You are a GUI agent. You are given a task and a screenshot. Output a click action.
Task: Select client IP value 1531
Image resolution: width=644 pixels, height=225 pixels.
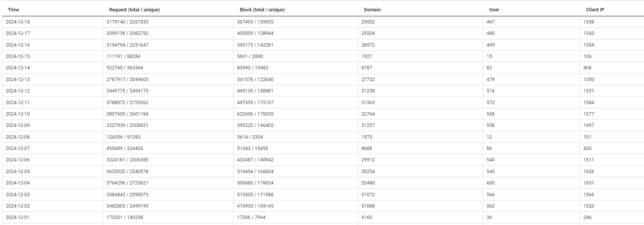point(589,91)
